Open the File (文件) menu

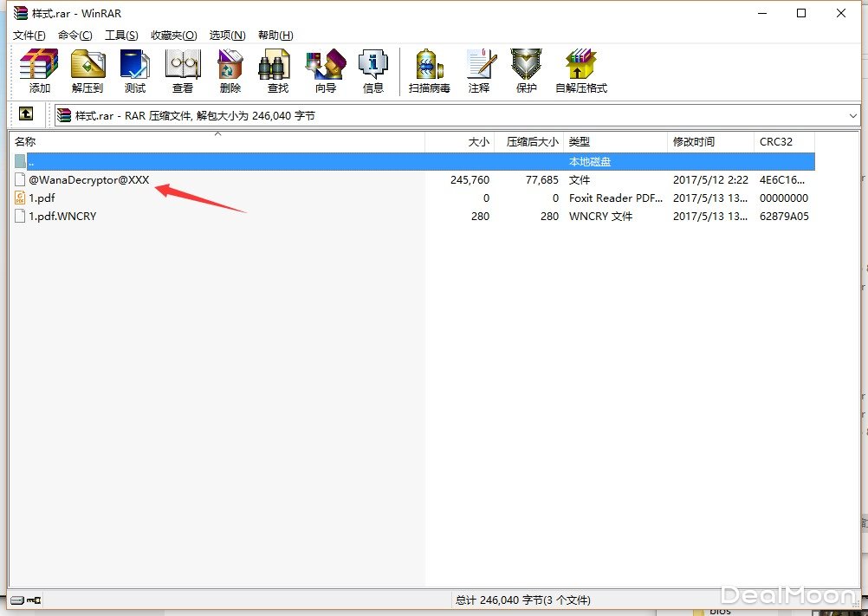[29, 36]
